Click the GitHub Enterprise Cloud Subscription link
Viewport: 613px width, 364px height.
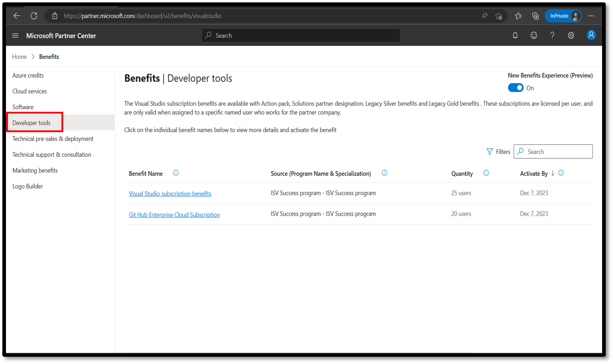click(x=174, y=215)
